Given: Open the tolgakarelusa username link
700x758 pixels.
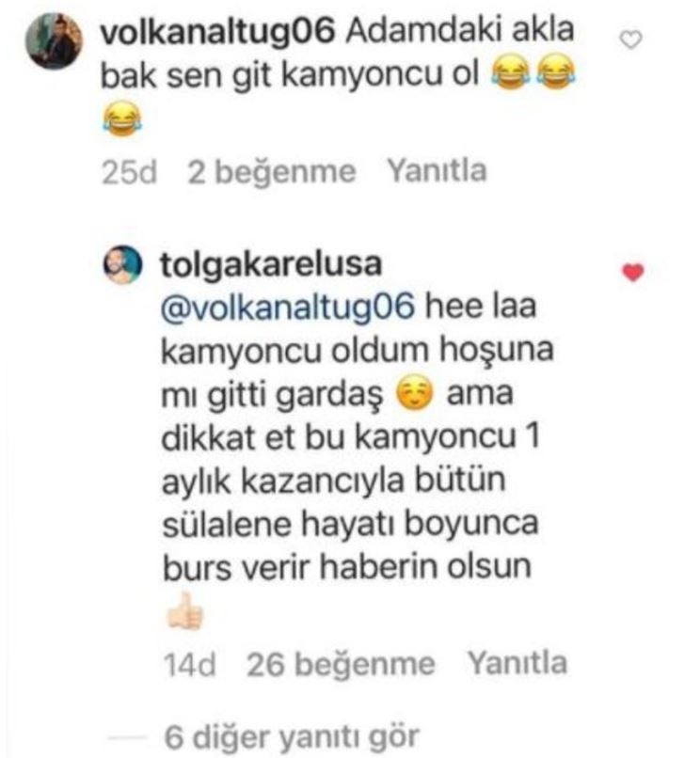Looking at the screenshot, I should click(271, 265).
